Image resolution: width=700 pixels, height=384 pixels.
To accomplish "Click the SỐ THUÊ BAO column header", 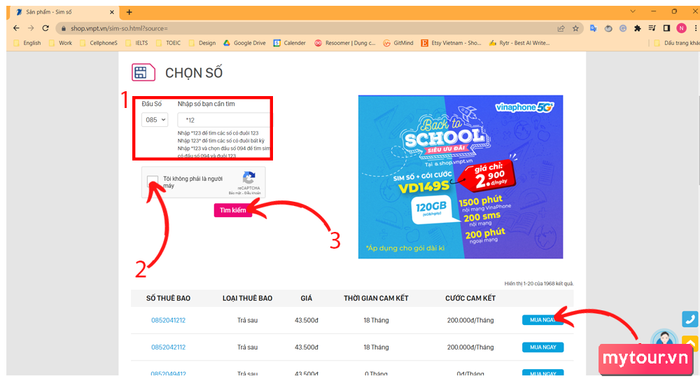I will coord(168,298).
